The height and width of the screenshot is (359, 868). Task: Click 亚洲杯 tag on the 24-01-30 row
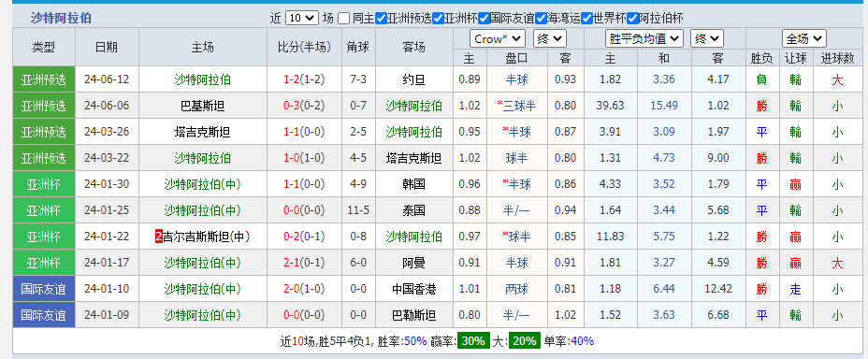pyautogui.click(x=44, y=184)
